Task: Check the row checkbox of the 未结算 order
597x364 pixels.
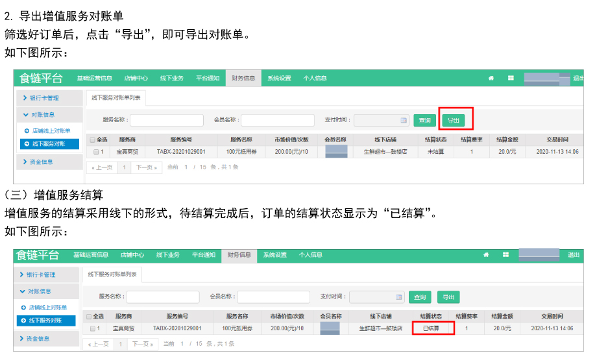Action: pyautogui.click(x=95, y=152)
